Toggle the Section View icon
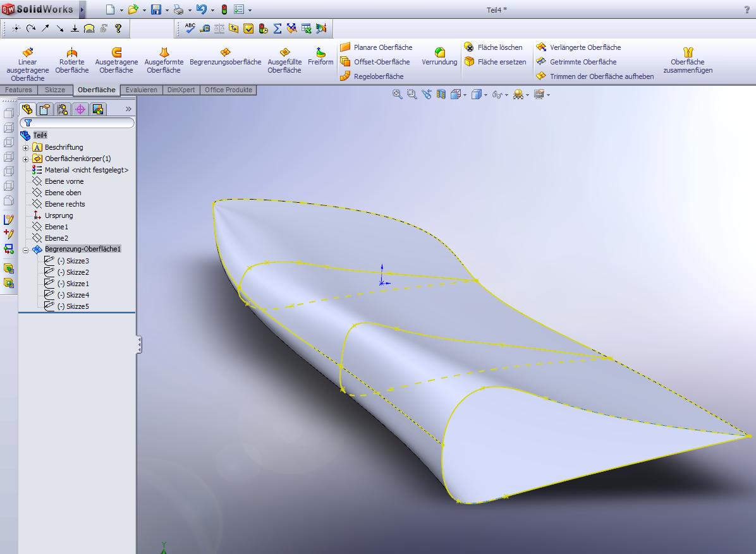Image resolution: width=756 pixels, height=554 pixels. click(441, 94)
